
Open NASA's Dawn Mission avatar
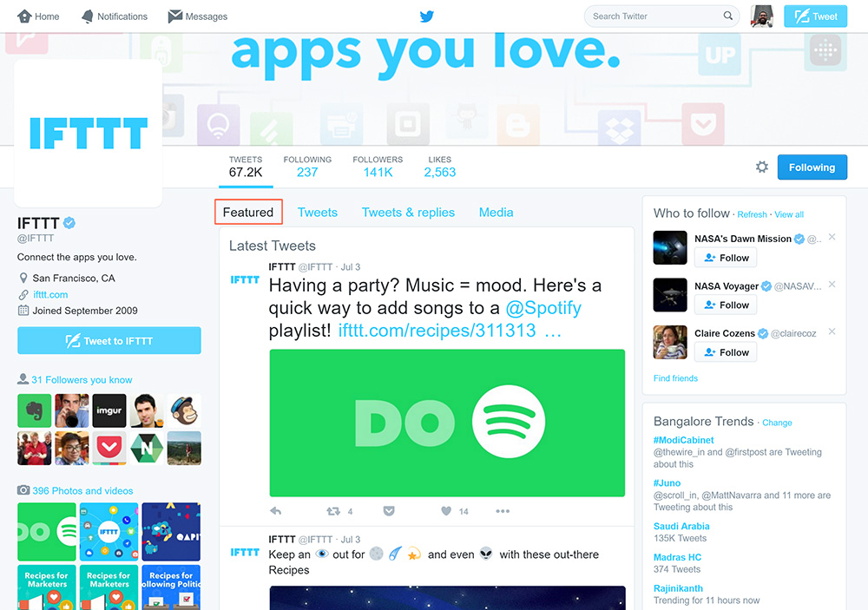point(670,247)
